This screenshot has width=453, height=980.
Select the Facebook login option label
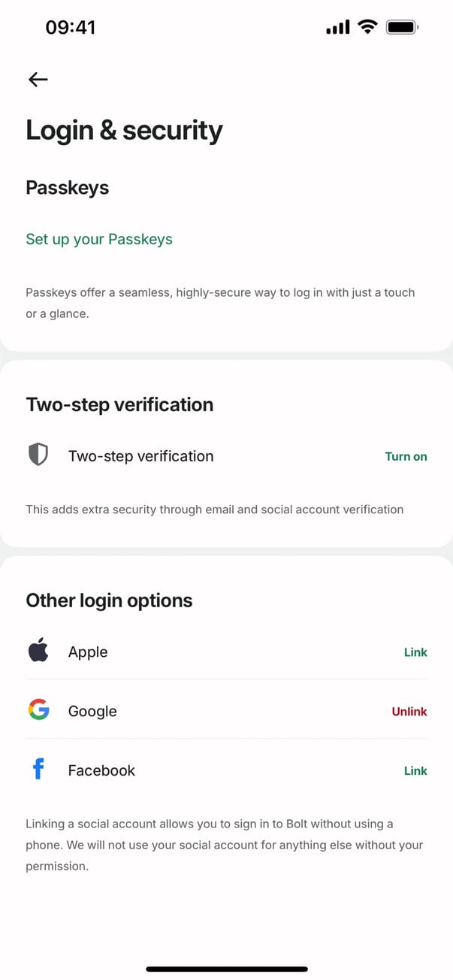tap(101, 770)
